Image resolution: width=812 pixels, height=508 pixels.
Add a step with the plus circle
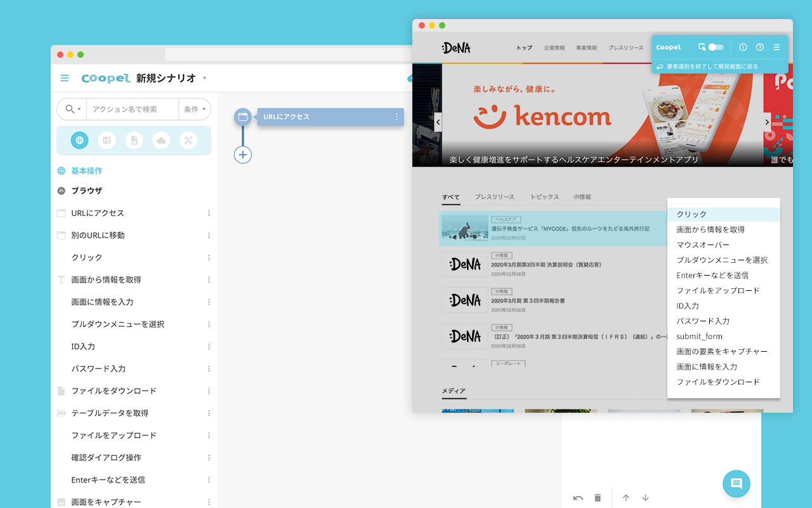(x=243, y=154)
